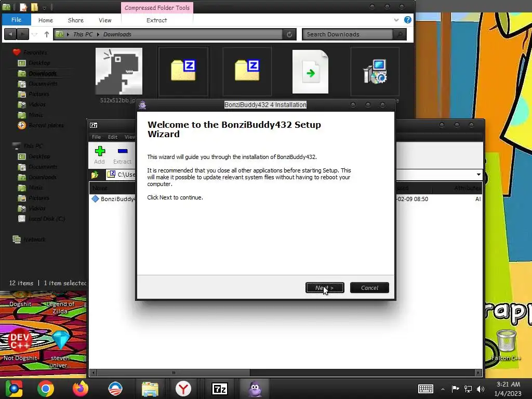Image resolution: width=532 pixels, height=399 pixels.
Task: Open Recent places in navigation pane
Action: 46,125
